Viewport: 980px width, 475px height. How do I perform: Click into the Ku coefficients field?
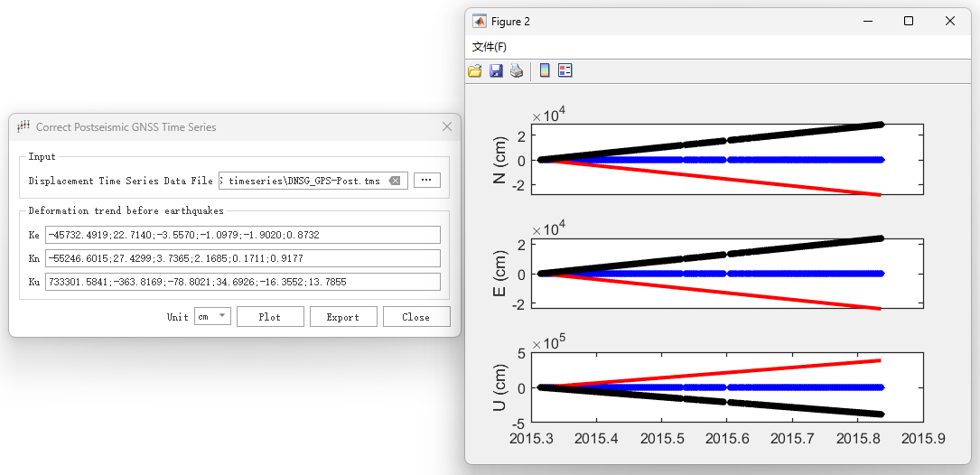[242, 282]
